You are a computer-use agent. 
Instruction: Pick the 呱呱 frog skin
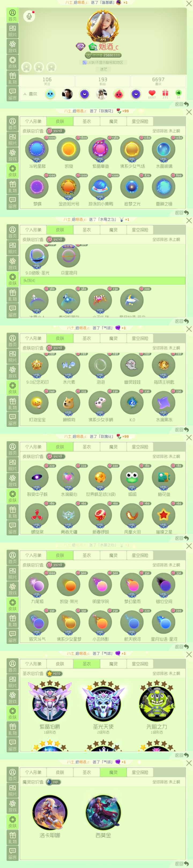coord(132,477)
